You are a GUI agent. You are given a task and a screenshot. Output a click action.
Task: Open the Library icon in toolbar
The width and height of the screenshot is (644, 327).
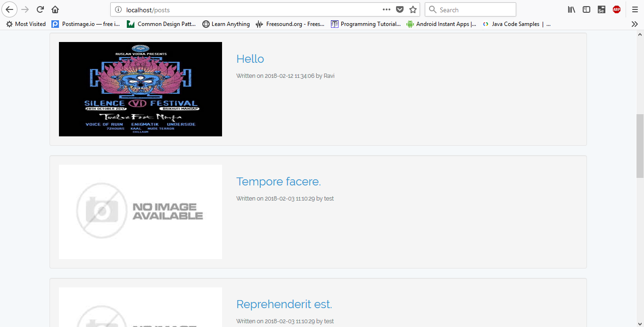[x=571, y=9]
